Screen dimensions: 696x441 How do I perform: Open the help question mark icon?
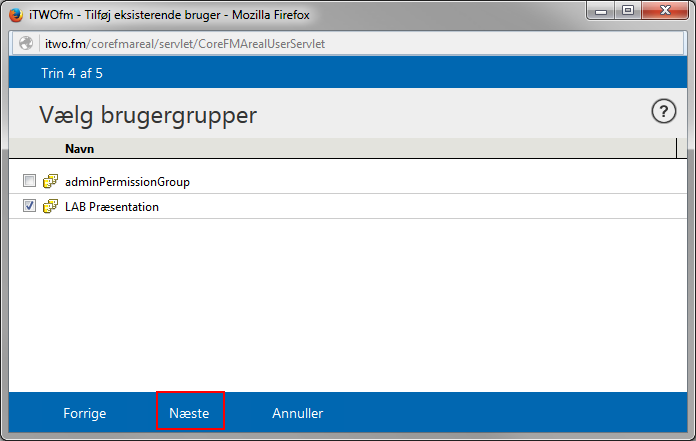(664, 112)
